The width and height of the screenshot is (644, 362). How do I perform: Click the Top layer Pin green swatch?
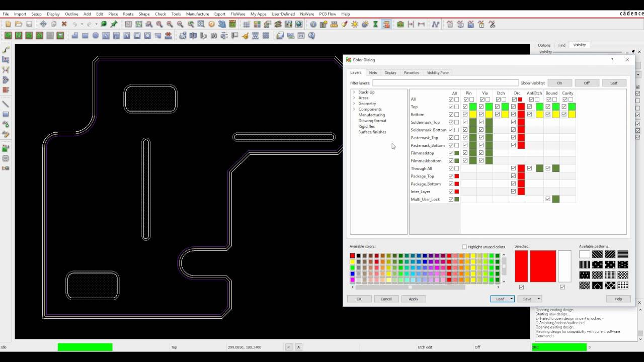[473, 107]
